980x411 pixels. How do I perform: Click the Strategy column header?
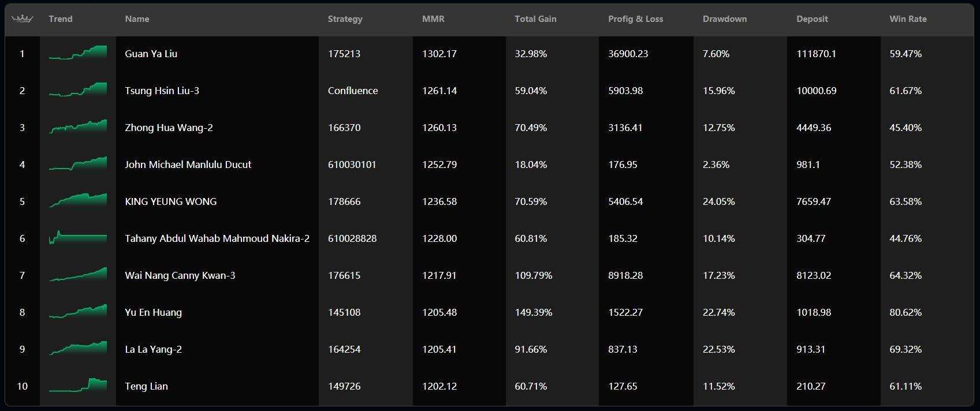345,19
